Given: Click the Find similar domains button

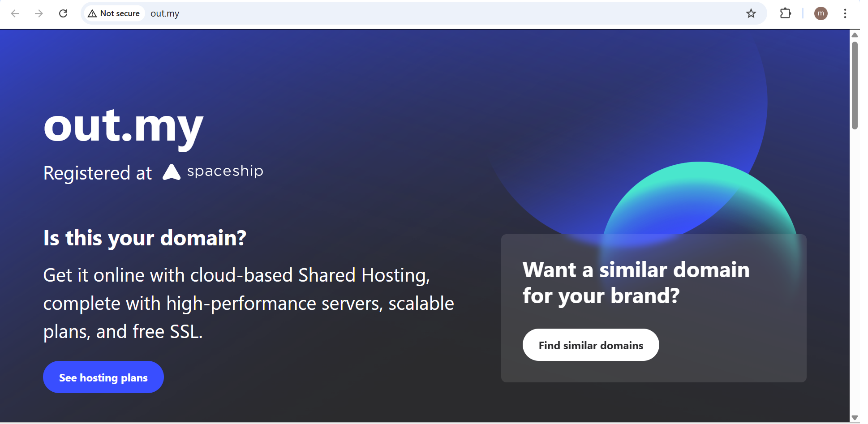Looking at the screenshot, I should 591,345.
